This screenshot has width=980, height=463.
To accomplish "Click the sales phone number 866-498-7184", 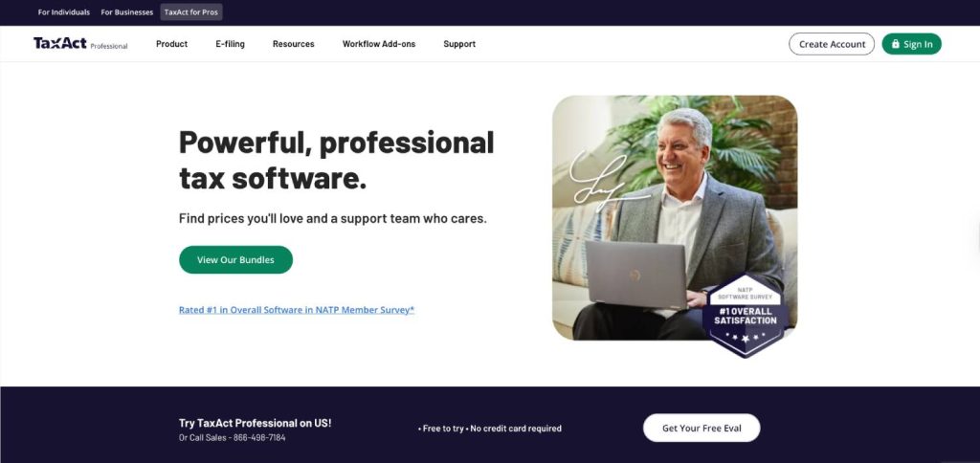I will point(259,437).
